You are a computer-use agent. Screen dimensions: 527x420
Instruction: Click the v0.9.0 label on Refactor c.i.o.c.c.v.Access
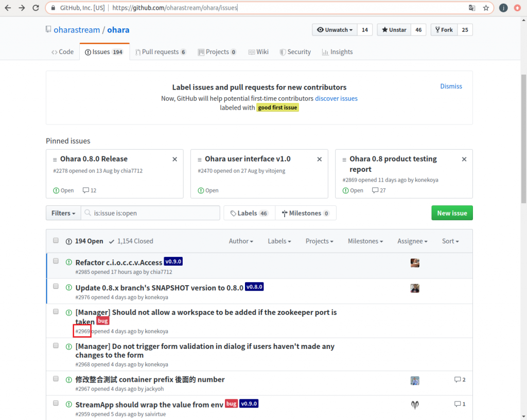173,261
